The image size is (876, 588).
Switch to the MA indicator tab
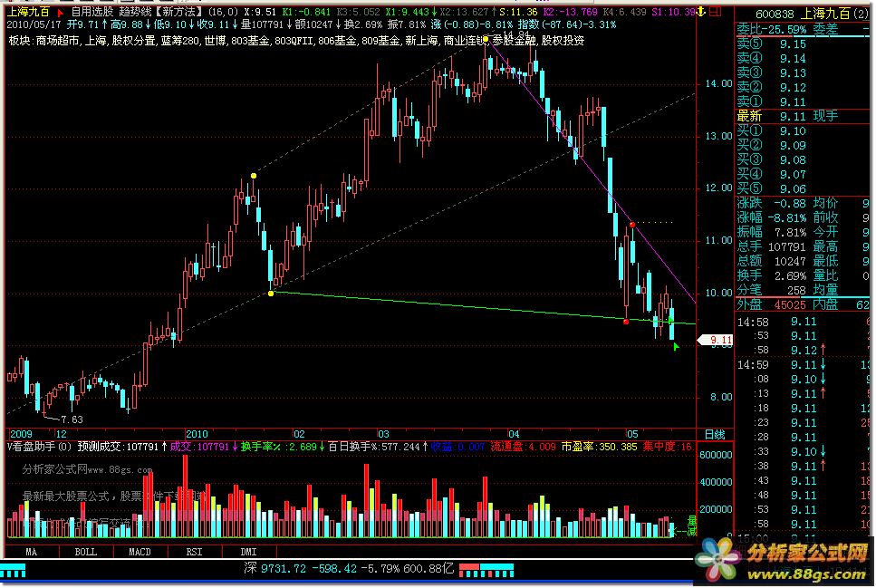click(32, 552)
